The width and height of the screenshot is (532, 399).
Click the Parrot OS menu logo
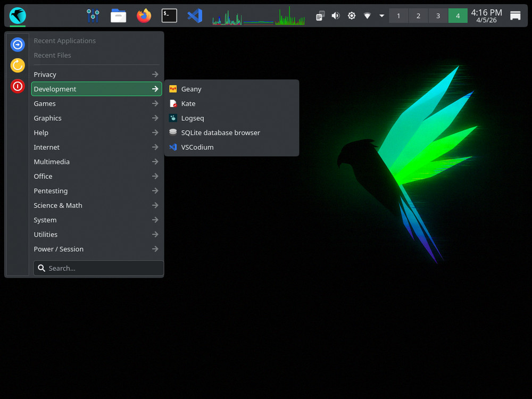point(18,15)
